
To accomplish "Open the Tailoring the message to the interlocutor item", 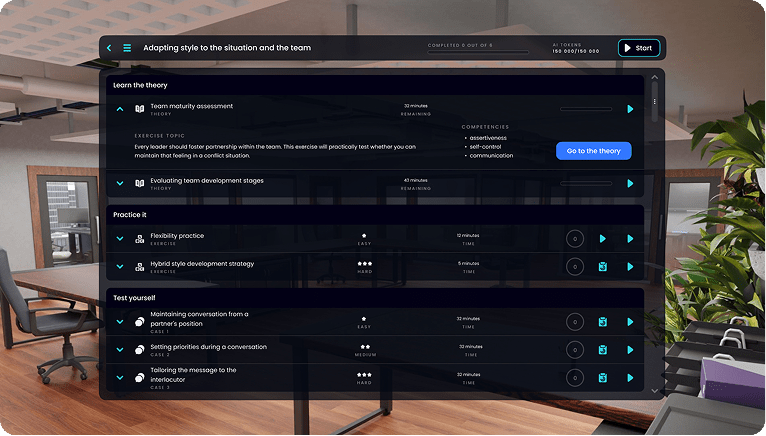I will click(x=192, y=374).
